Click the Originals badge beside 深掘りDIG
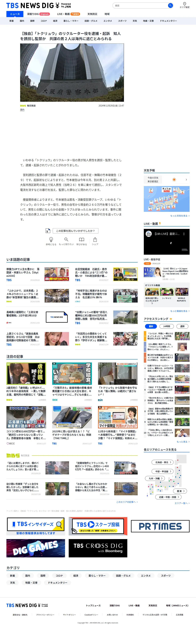This screenshot has height=644, width=196. [45, 14]
